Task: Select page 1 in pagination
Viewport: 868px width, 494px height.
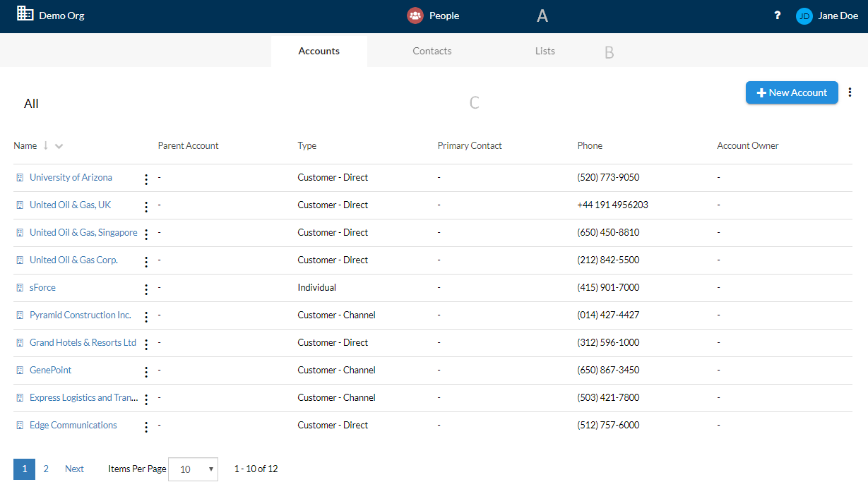Action: 24,469
